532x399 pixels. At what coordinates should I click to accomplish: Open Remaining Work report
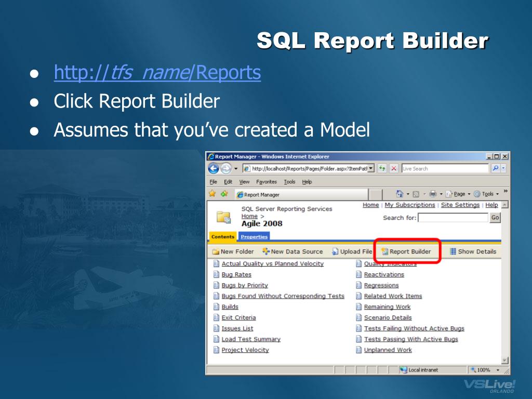(387, 307)
